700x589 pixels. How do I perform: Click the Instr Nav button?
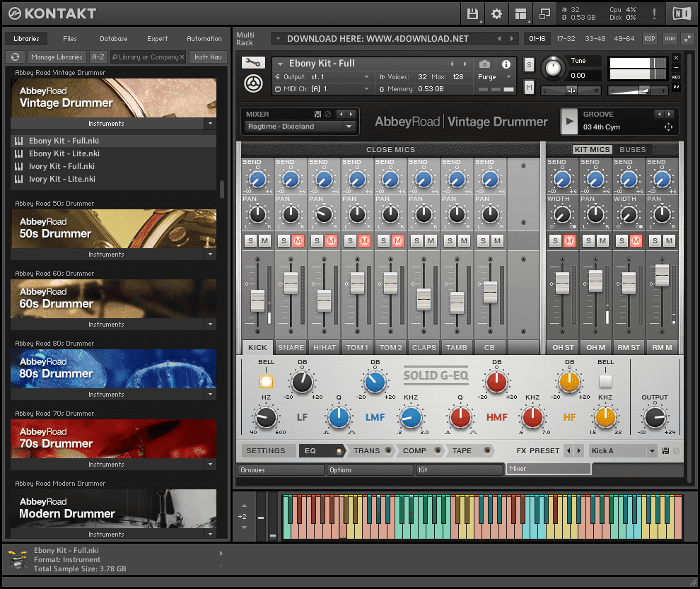coord(207,57)
